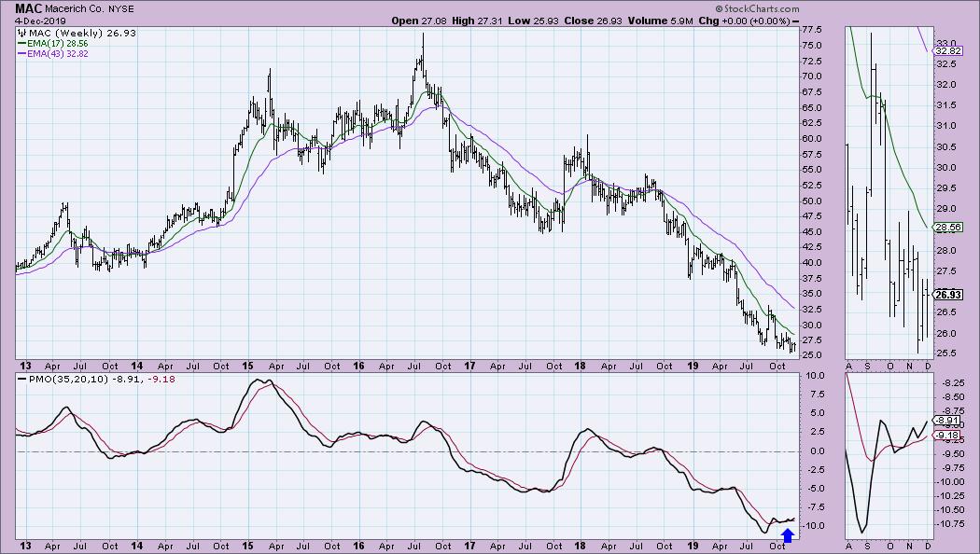Click the 25.5 label on the zoomed price axis

click(x=945, y=353)
